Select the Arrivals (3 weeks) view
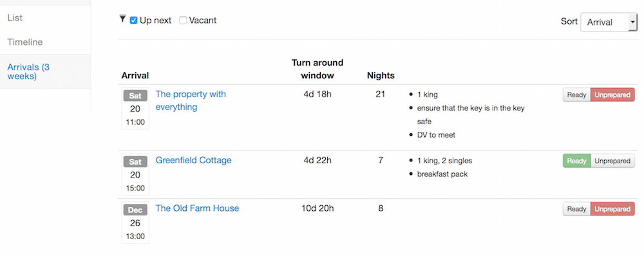This screenshot has height=254, width=644. pyautogui.click(x=28, y=71)
